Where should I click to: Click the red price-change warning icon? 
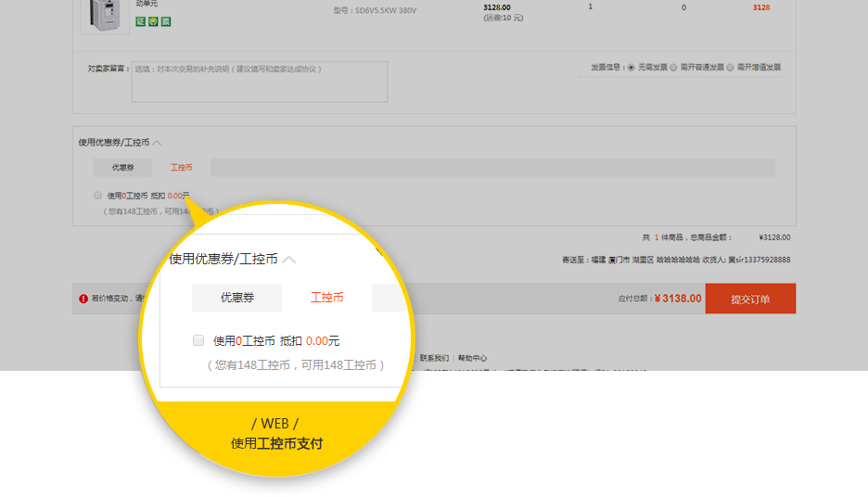tap(83, 299)
